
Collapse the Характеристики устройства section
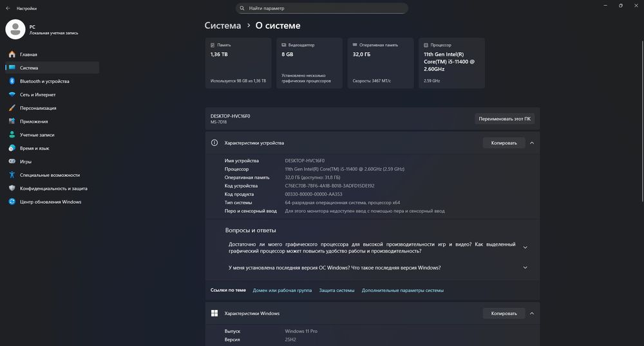pos(532,143)
